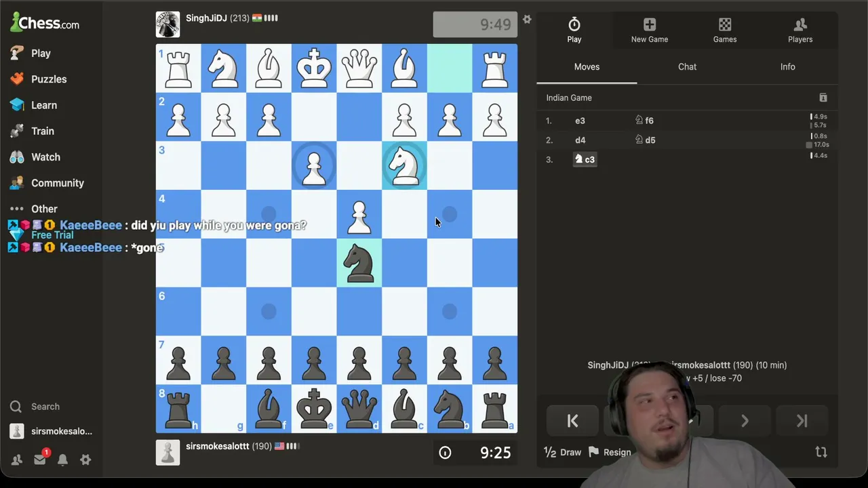Screen dimensions: 868x488
Task: Select the Play tab with the stopwatch icon
Action: click(x=574, y=30)
